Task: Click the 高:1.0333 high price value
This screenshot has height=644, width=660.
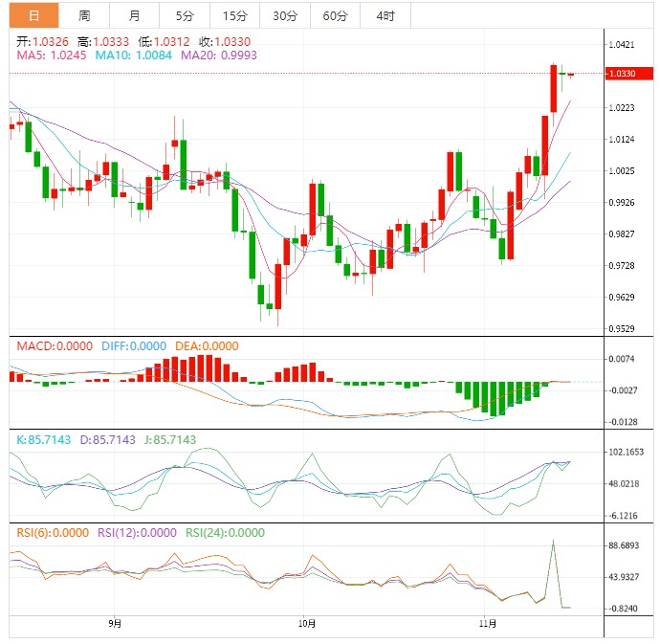Action: coord(103,42)
